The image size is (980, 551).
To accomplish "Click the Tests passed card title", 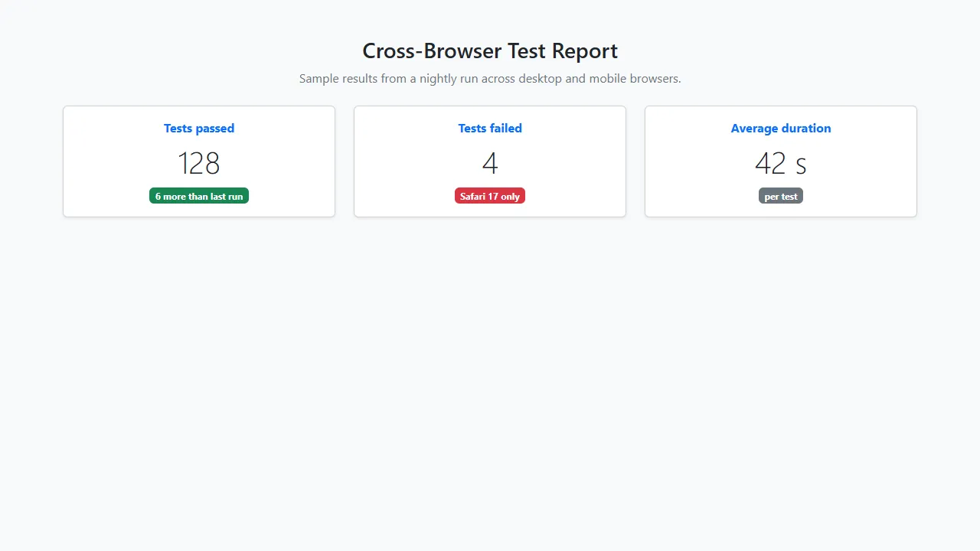I will [x=199, y=129].
